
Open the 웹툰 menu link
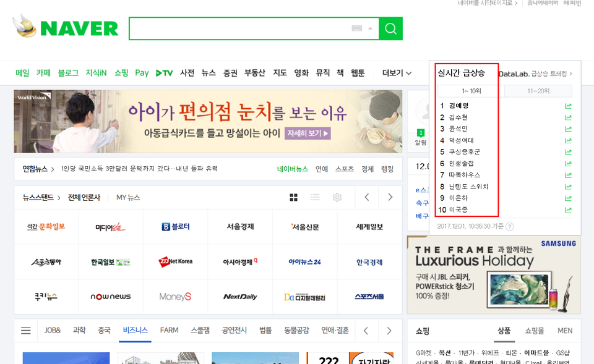[x=358, y=73]
